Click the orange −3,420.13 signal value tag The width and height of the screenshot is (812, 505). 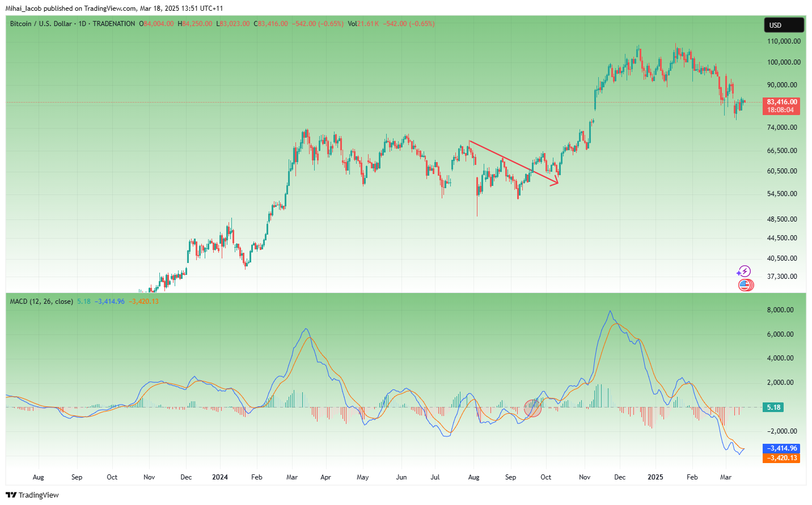[782, 458]
